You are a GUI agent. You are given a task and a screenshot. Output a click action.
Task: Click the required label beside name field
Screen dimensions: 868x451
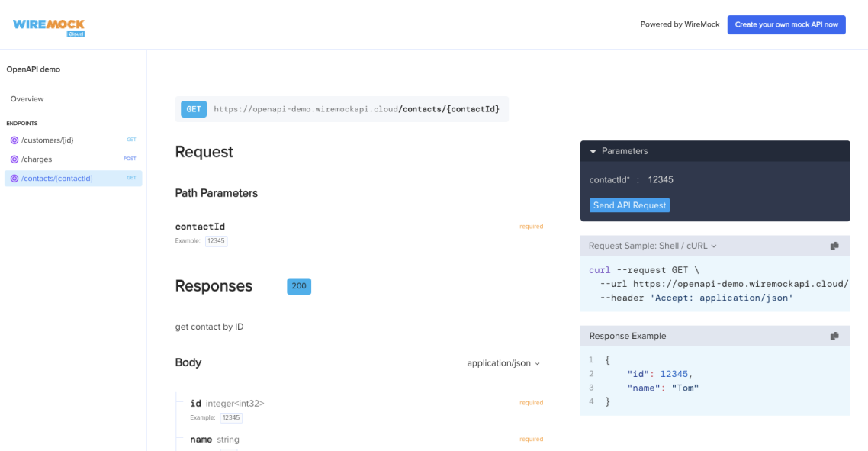(x=532, y=440)
